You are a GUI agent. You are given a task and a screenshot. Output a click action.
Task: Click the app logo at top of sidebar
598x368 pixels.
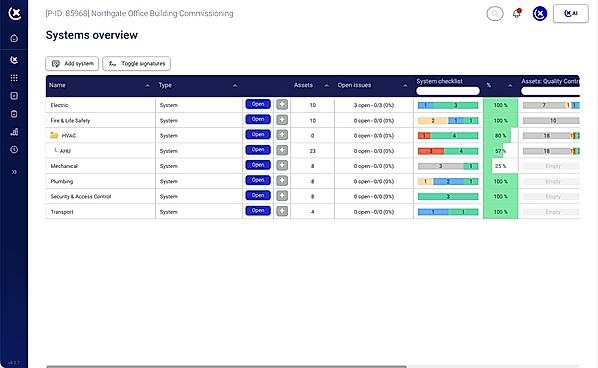click(14, 13)
